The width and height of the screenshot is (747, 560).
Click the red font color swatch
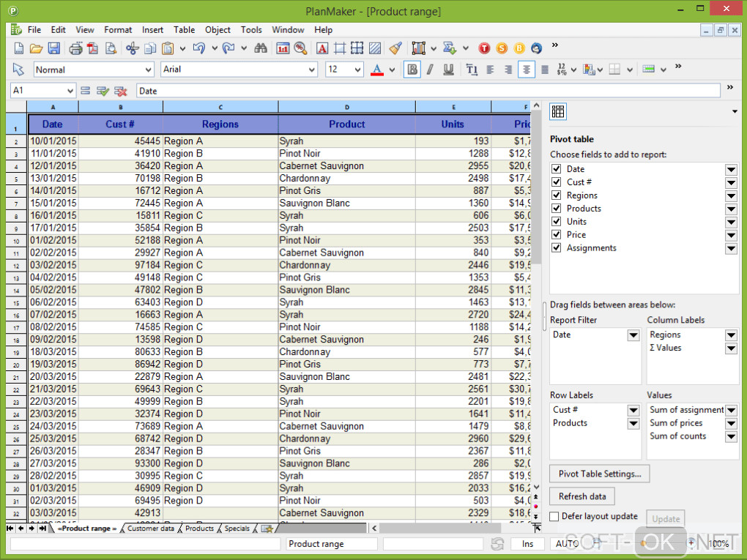pos(377,70)
